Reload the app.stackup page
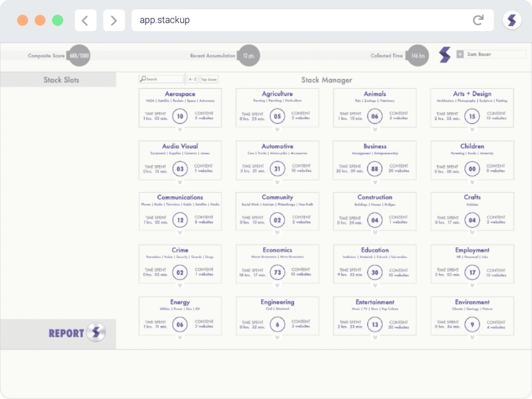 [478, 20]
